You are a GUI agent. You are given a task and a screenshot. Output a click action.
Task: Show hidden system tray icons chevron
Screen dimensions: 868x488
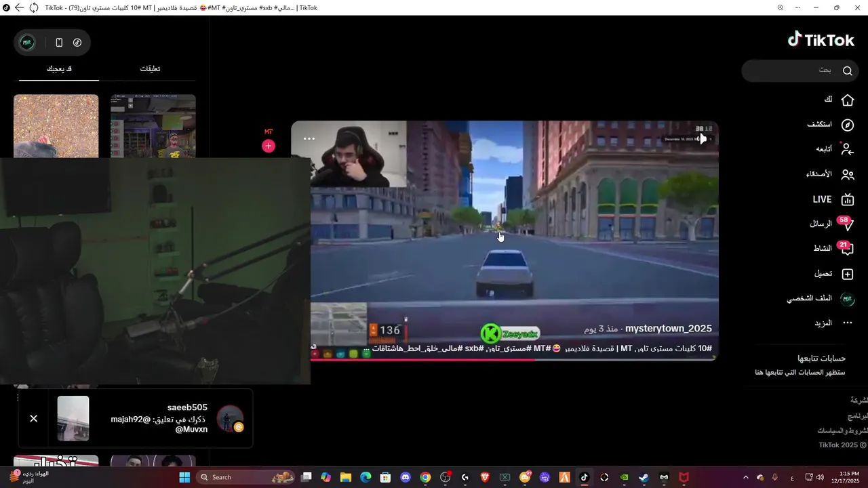point(746,477)
